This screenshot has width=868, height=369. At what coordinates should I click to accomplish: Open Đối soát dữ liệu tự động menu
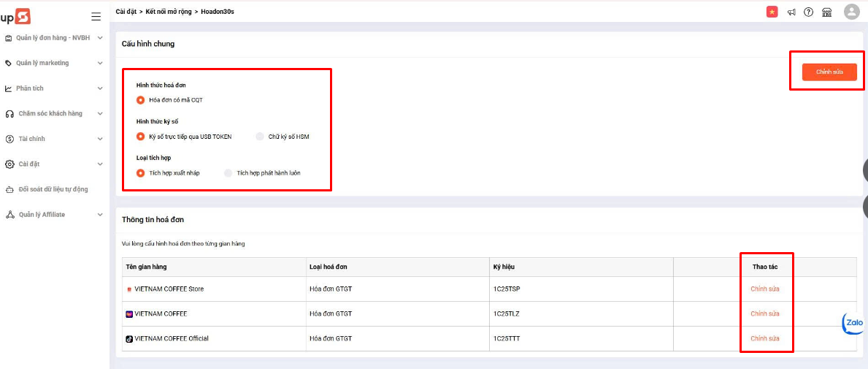[x=53, y=189]
